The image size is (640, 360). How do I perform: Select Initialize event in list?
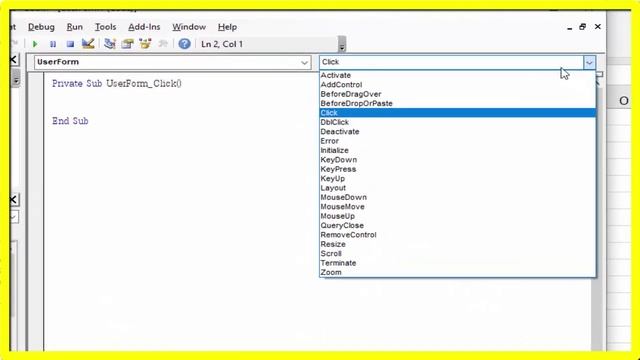458,150
